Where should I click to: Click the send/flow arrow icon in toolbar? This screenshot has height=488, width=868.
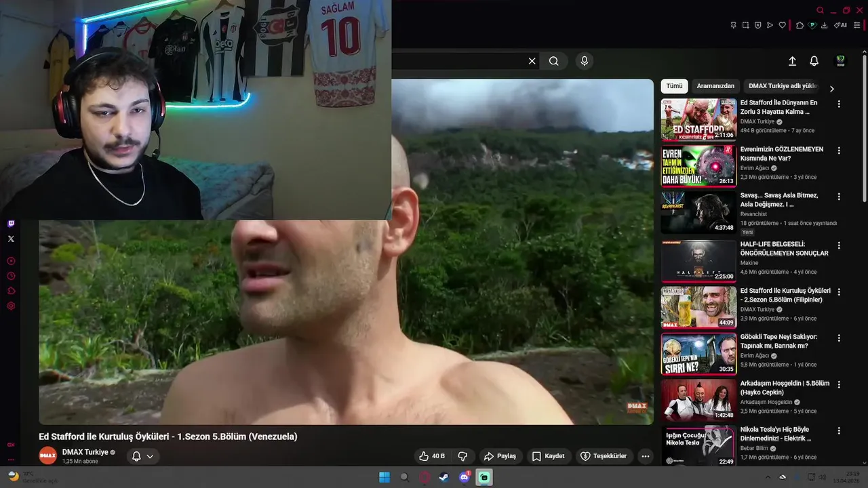(770, 25)
